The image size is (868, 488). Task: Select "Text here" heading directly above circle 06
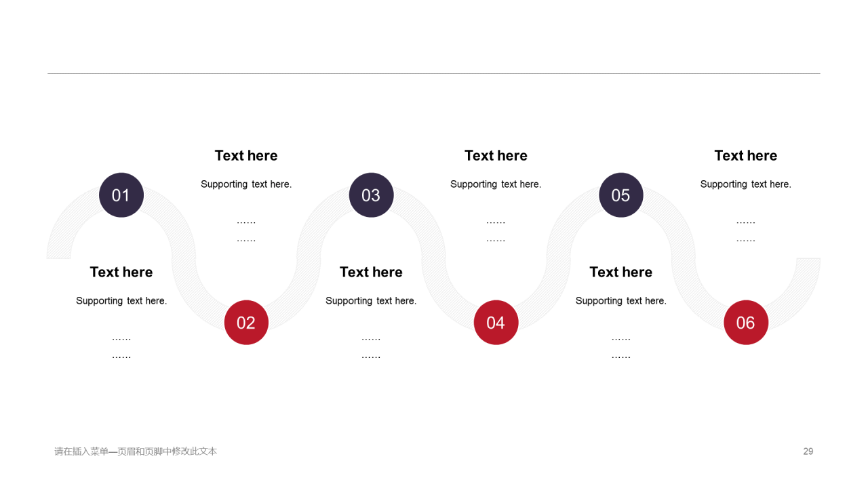745,155
